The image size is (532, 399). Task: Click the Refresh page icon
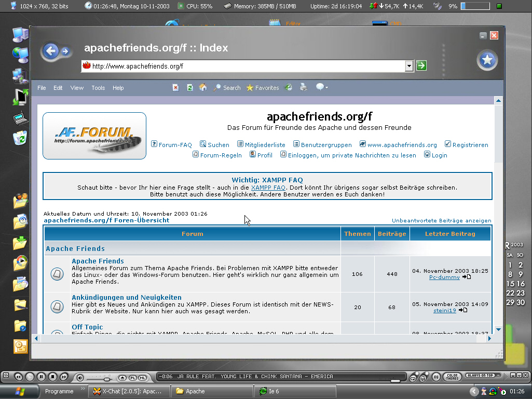(x=190, y=88)
